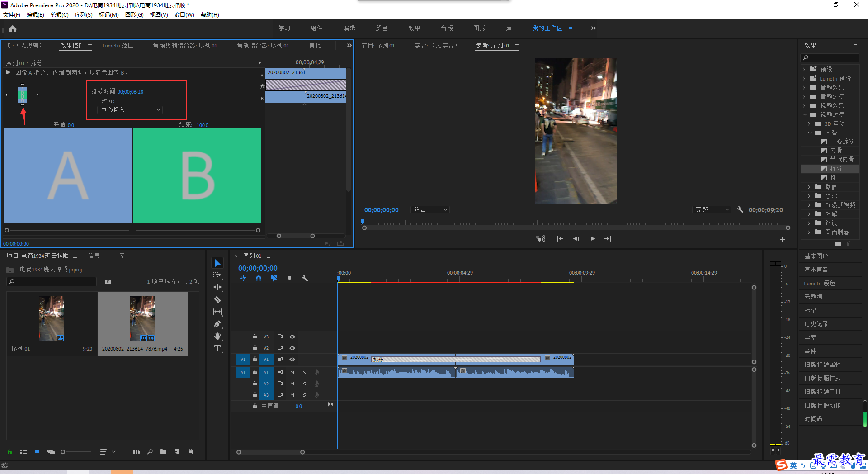Mute audio track A1
Screen dimensions: 868x474
[292, 372]
